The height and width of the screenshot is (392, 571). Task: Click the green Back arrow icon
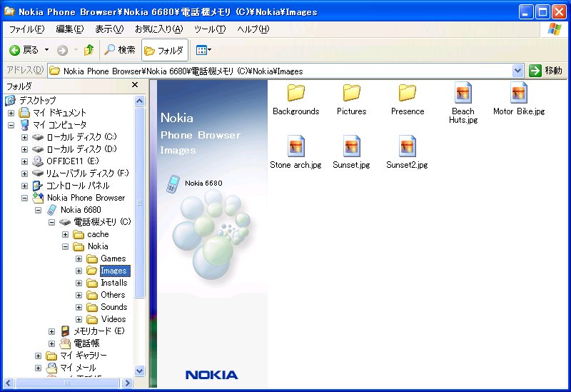tap(14, 50)
